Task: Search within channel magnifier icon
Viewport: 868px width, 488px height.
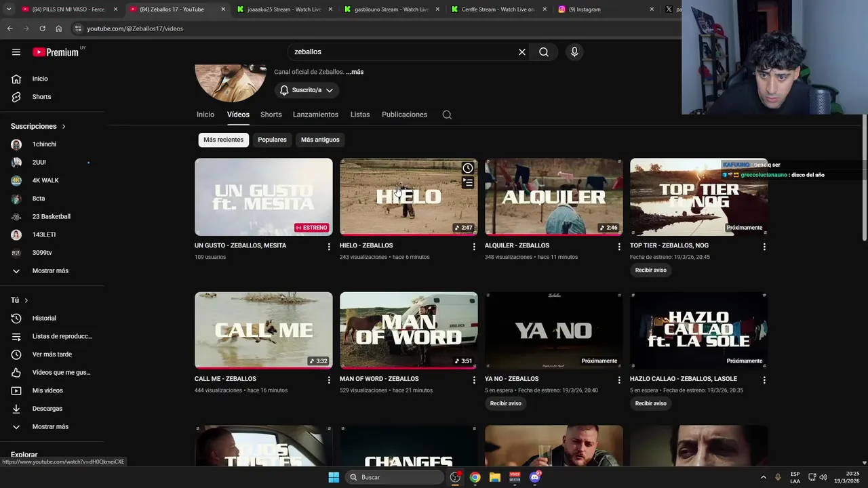Action: tap(447, 115)
